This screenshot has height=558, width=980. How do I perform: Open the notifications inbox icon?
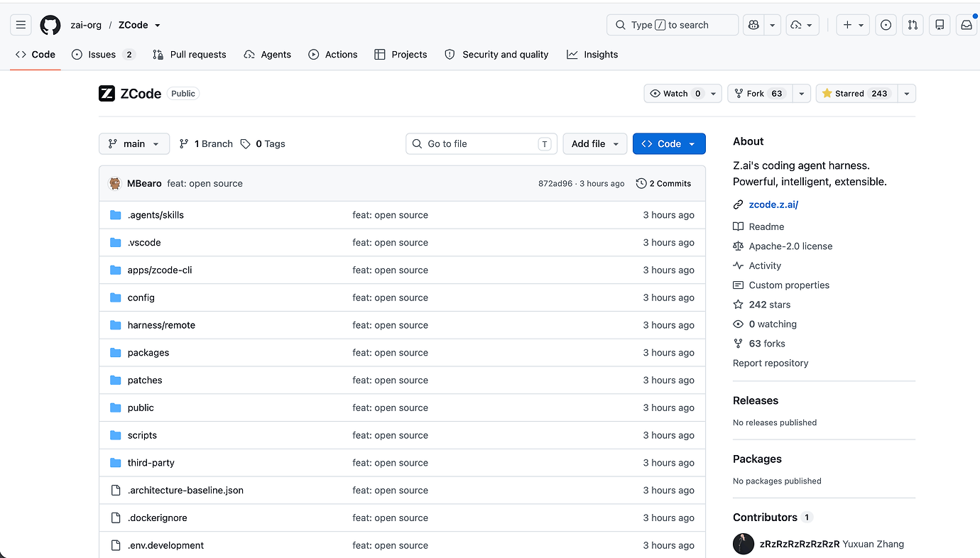(x=967, y=25)
